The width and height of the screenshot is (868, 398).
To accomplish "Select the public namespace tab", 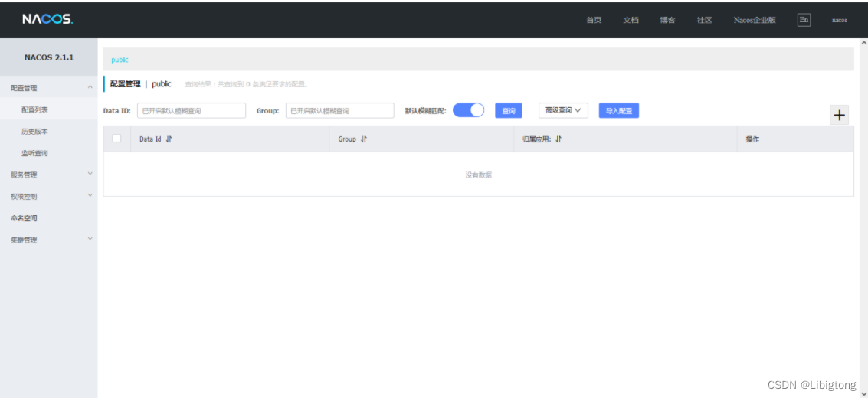I will pos(120,60).
